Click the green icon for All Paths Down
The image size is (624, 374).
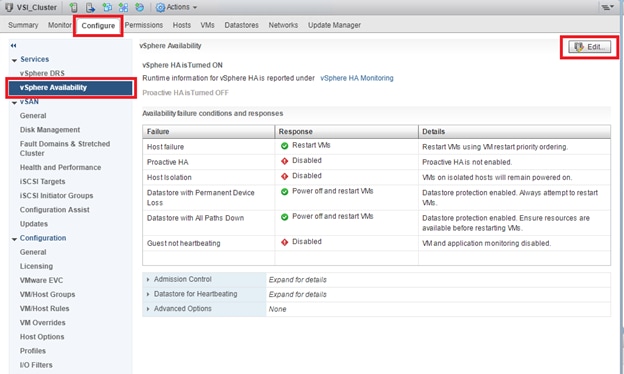pos(285,217)
